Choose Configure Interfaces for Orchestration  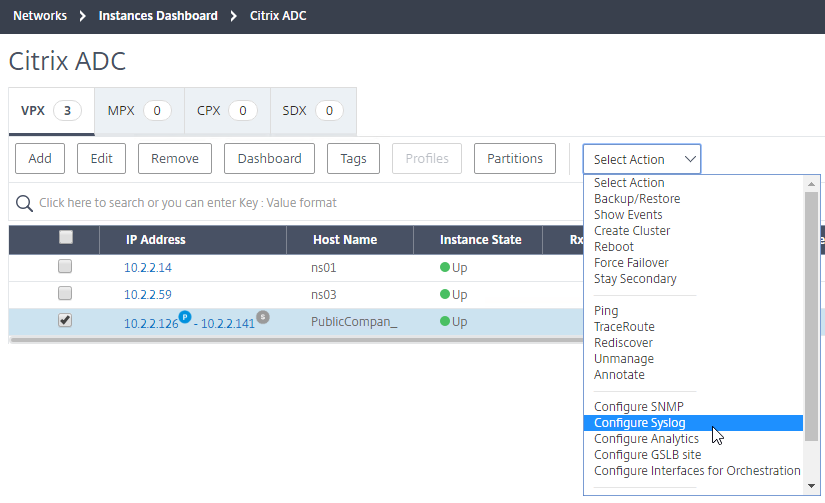click(697, 470)
